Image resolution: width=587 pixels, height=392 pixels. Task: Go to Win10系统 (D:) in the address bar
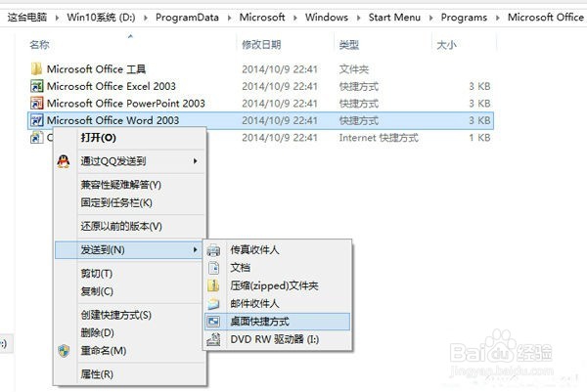[101, 18]
